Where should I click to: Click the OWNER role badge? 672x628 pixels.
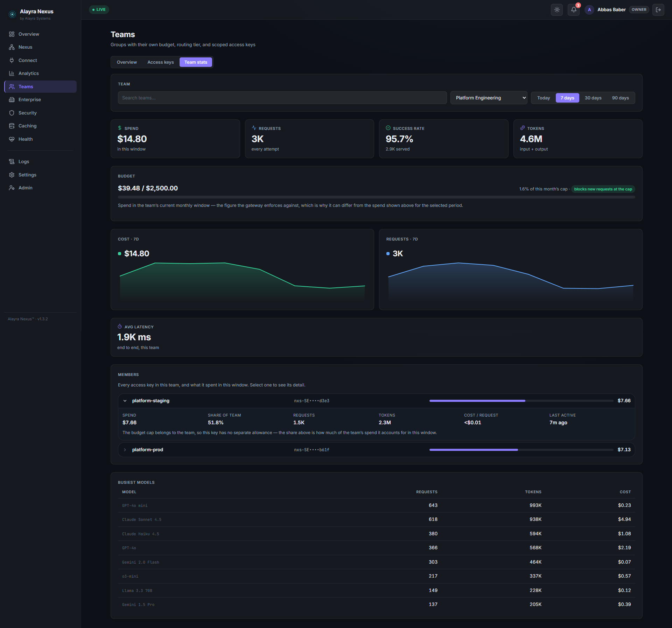pyautogui.click(x=639, y=10)
